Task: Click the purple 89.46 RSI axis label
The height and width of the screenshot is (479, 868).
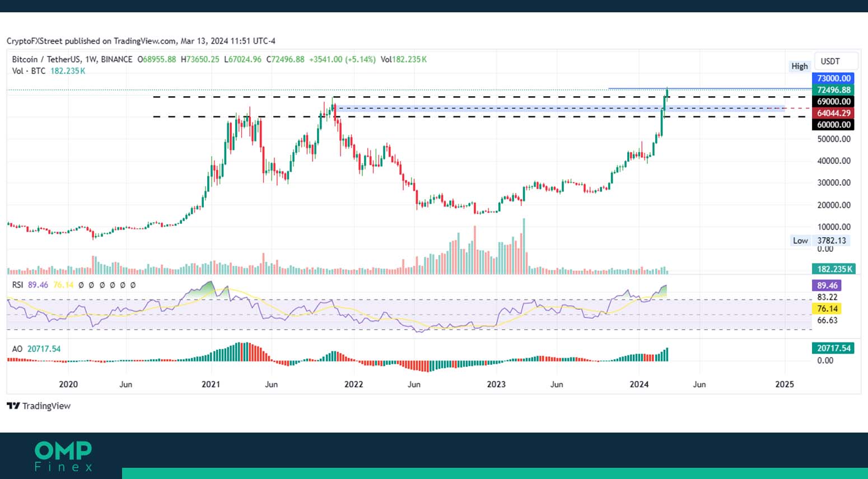Action: [x=827, y=285]
